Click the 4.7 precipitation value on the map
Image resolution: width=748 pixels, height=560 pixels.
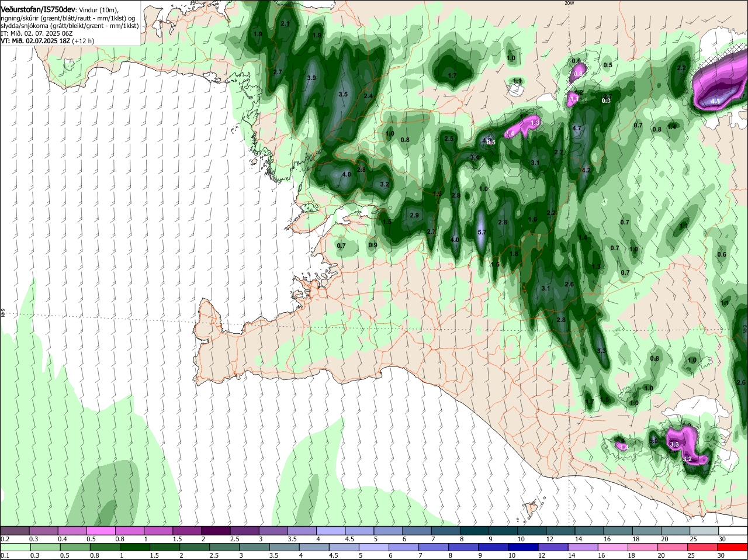[x=577, y=128]
